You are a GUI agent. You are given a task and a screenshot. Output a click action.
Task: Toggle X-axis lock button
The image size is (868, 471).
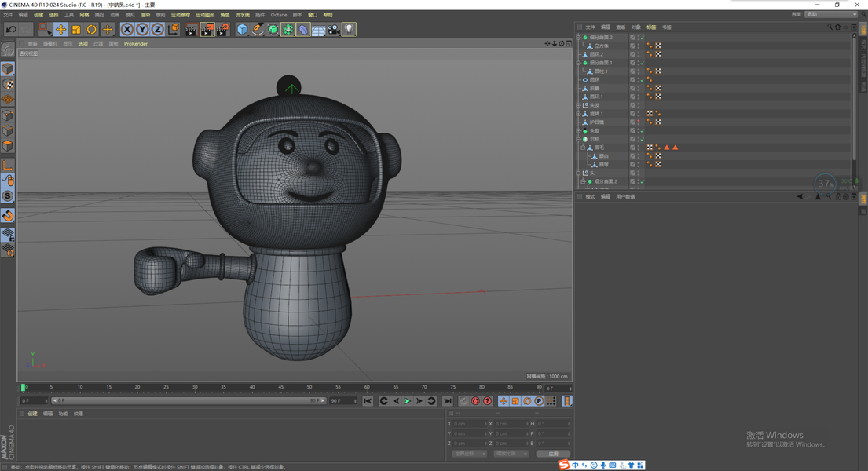click(x=126, y=30)
